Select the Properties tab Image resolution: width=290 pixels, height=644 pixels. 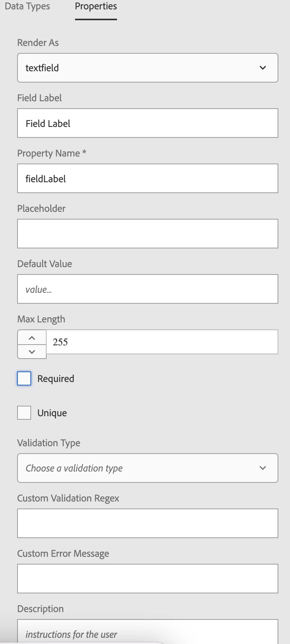(96, 7)
